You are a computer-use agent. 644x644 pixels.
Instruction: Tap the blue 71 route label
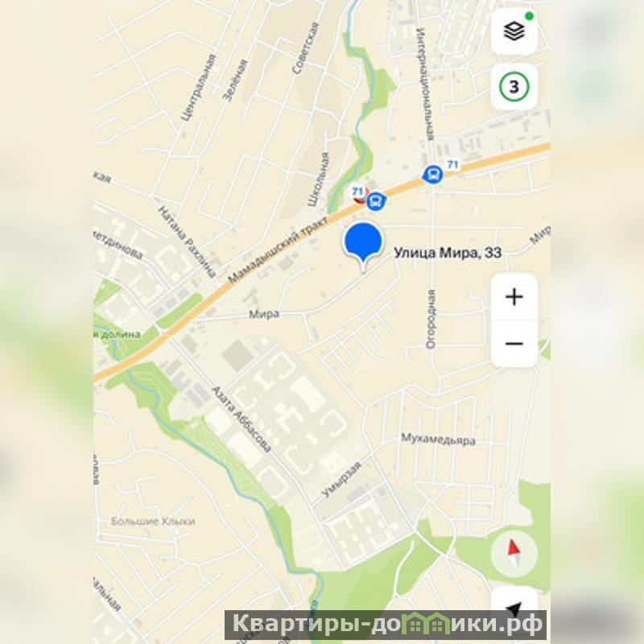[x=452, y=164]
